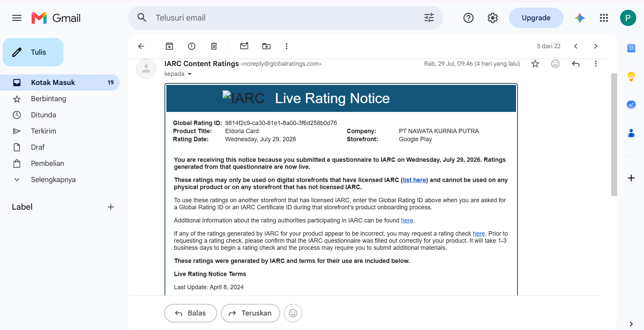
Task: Add emoji reaction button beside Teruskan
Action: (293, 313)
